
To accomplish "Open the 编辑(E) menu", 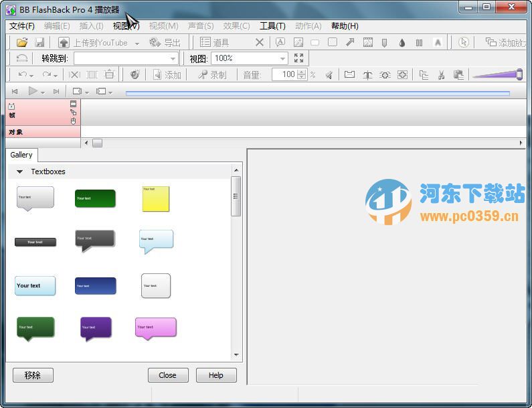I will point(57,26).
